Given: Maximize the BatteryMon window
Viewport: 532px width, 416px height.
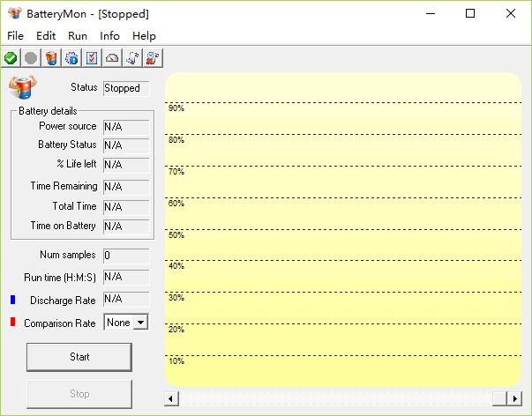Looking at the screenshot, I should point(470,13).
